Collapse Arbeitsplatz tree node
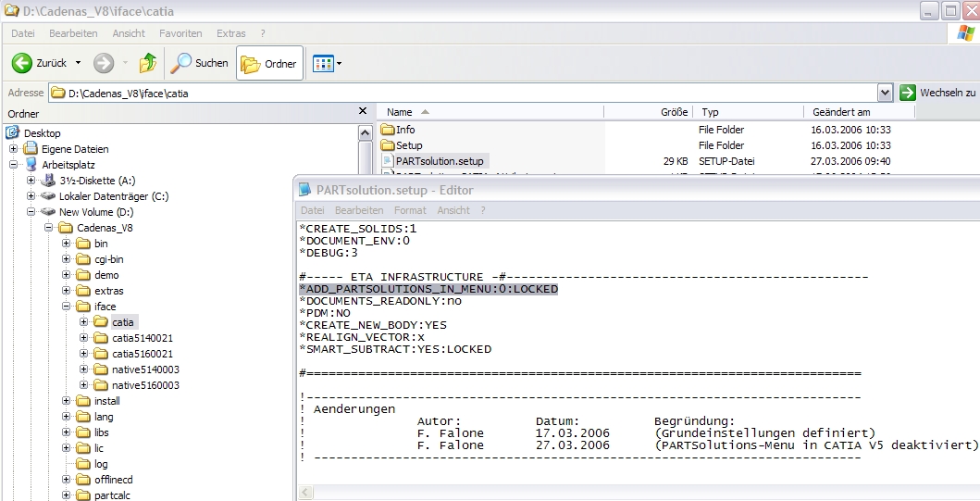This screenshot has height=501, width=980. coord(13,165)
